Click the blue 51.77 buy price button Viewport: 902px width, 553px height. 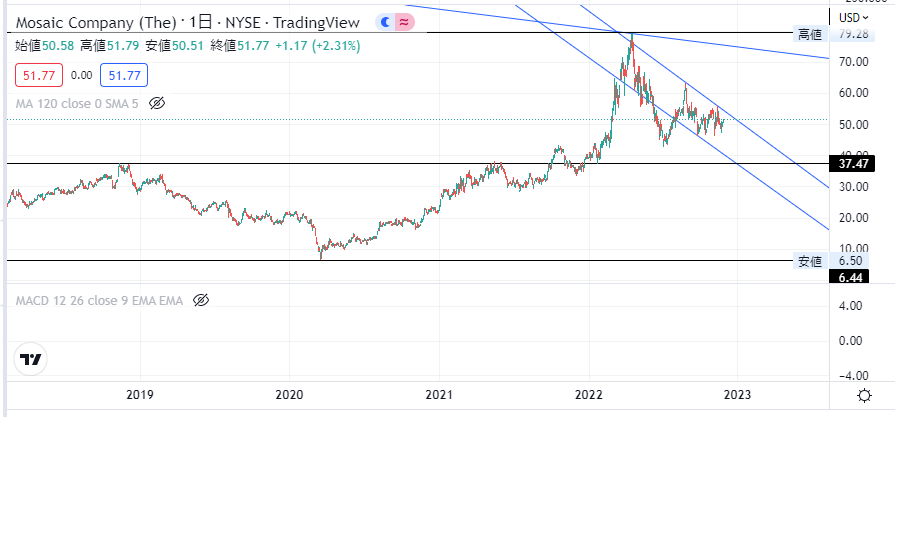tap(124, 75)
